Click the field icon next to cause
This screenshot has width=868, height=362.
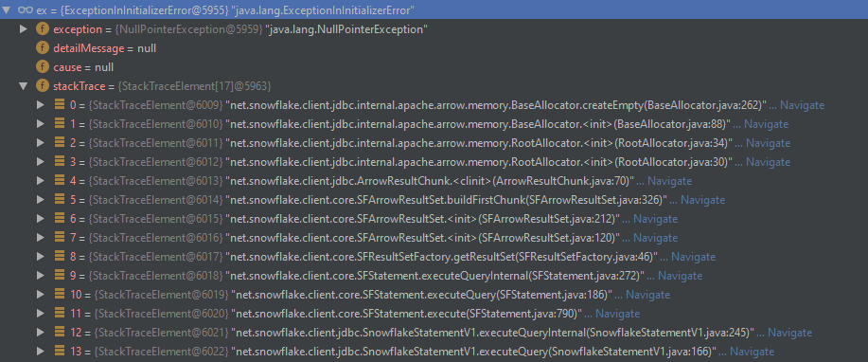click(43, 67)
